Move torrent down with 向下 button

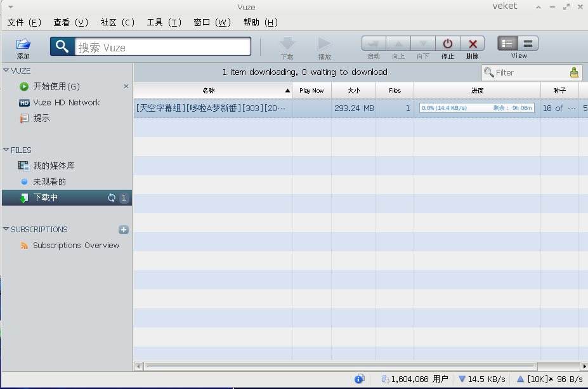point(423,43)
